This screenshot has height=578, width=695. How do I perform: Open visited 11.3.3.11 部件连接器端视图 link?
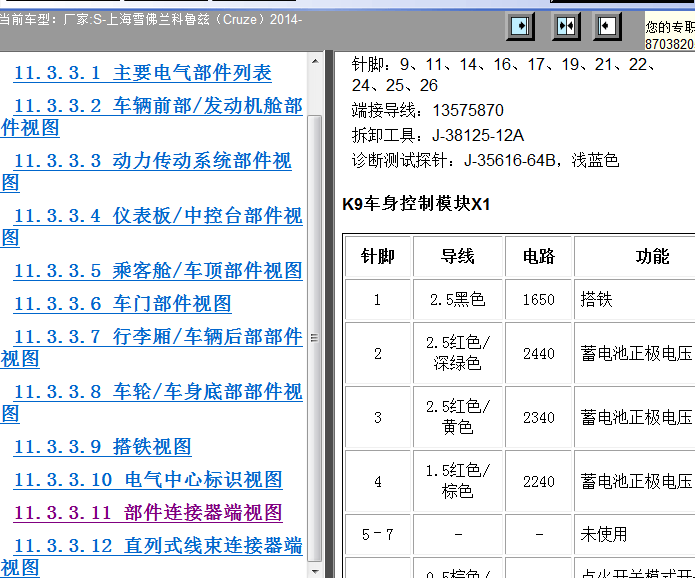click(148, 512)
